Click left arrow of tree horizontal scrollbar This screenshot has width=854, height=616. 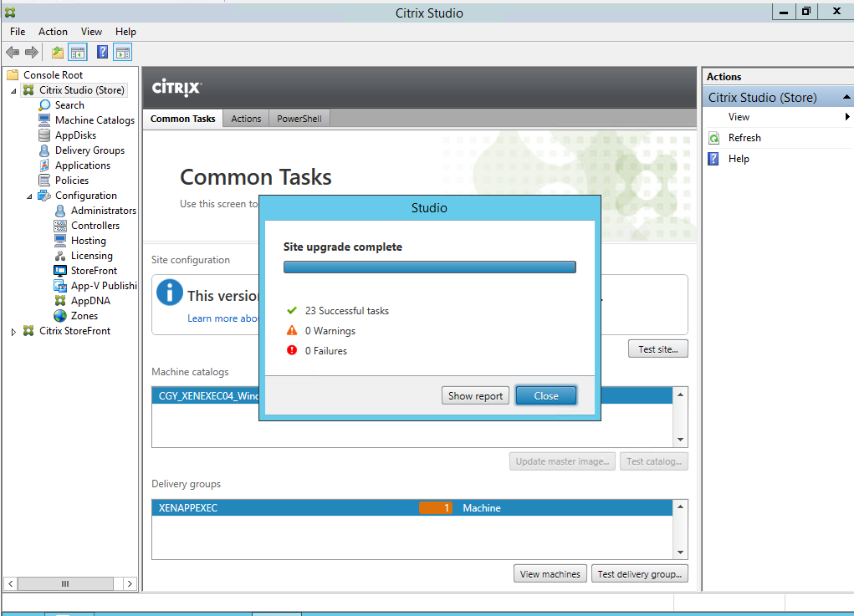pos(10,583)
